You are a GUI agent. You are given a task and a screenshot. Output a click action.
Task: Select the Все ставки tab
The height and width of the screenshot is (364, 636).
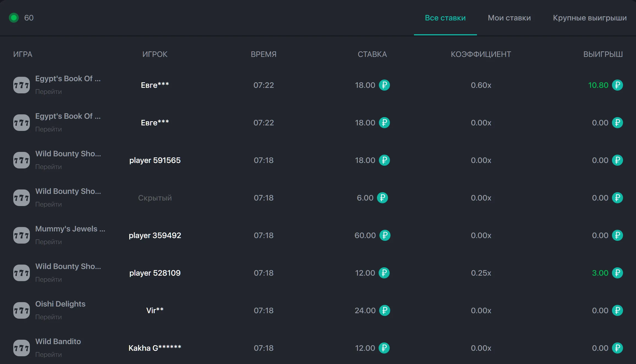tap(445, 18)
